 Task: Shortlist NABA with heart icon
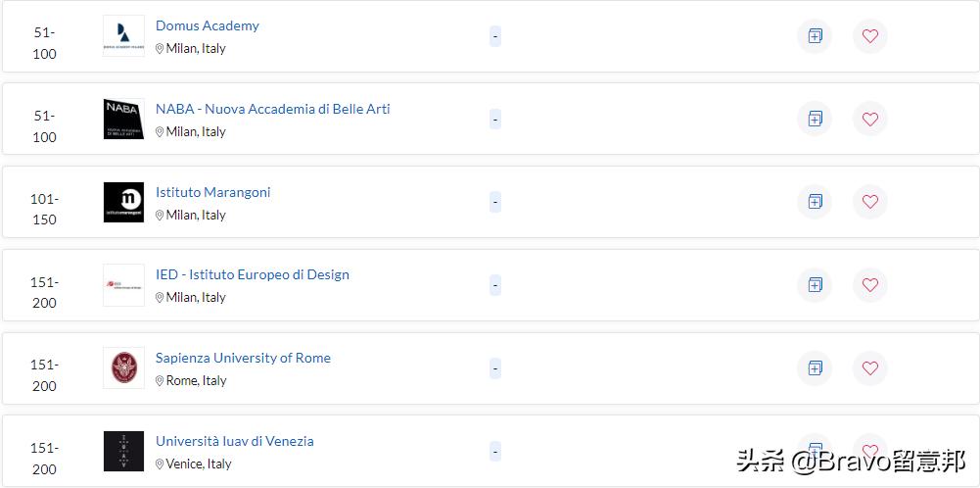(x=870, y=120)
